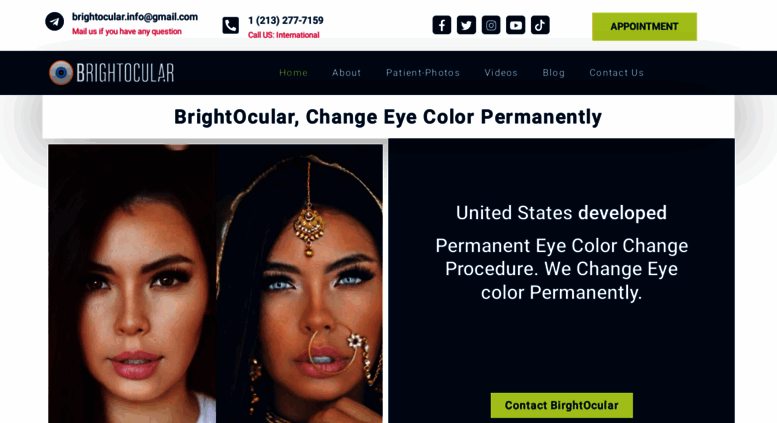Open the Blog menu item

[x=554, y=73]
